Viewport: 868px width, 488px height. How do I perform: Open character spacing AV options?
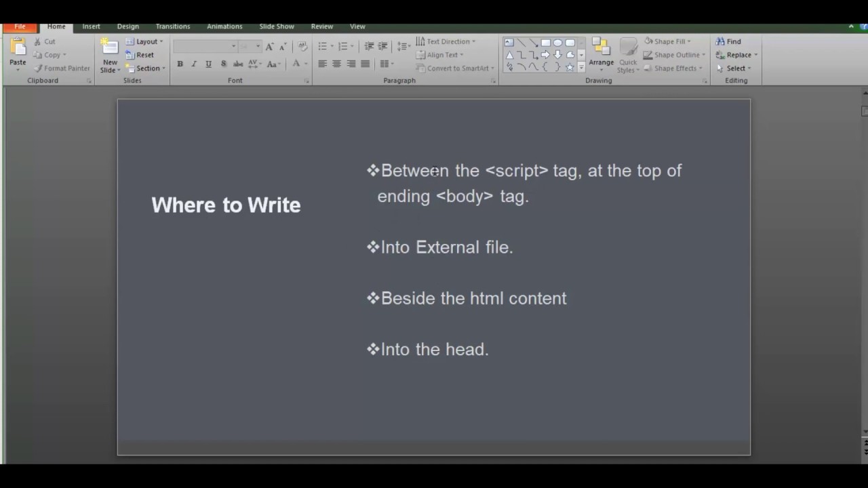[x=255, y=64]
